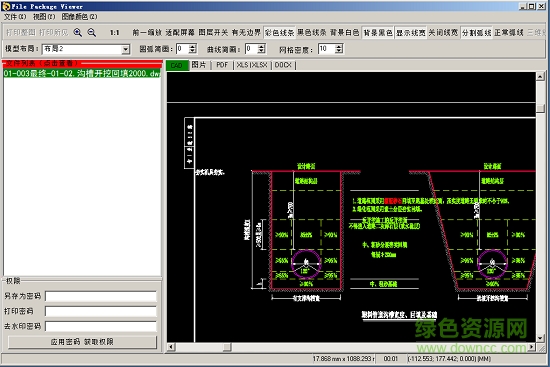This screenshot has width=550, height=367.
Task: Click the zoom in magnifier icon
Action: tap(78, 33)
